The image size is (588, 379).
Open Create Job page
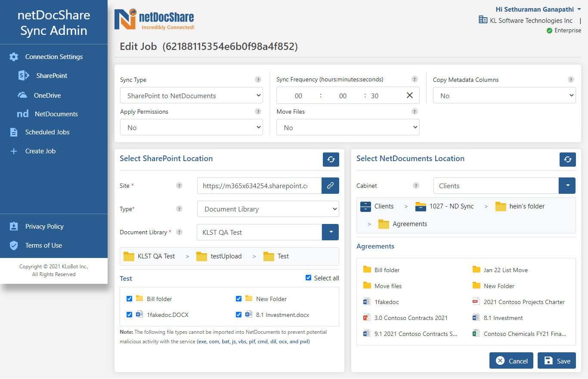(x=40, y=151)
